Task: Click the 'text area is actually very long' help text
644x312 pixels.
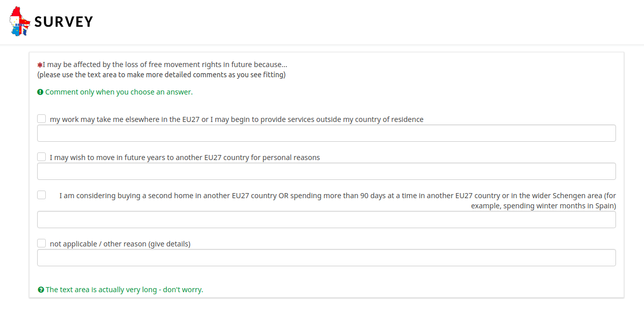Action: [x=124, y=290]
